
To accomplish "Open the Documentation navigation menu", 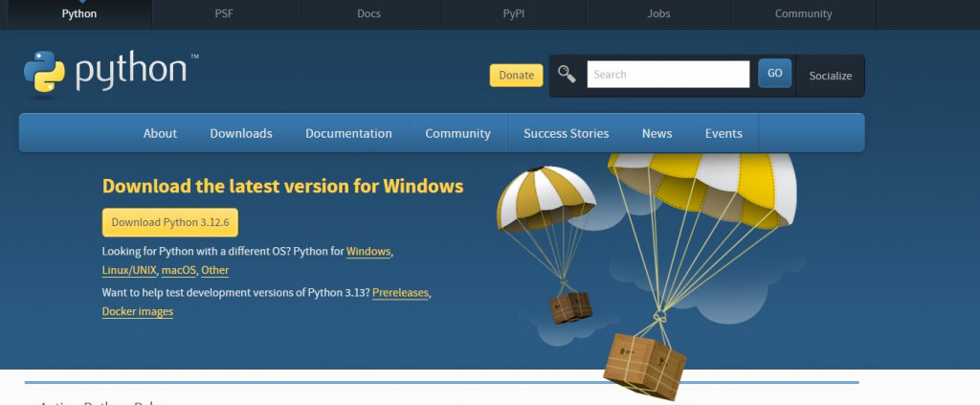I will tap(348, 133).
